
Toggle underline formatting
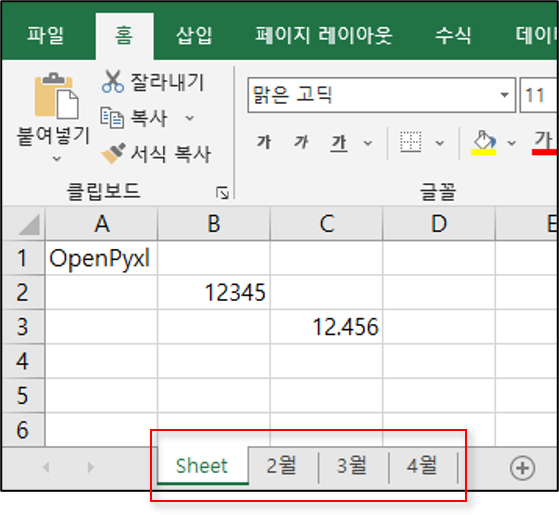coord(338,143)
